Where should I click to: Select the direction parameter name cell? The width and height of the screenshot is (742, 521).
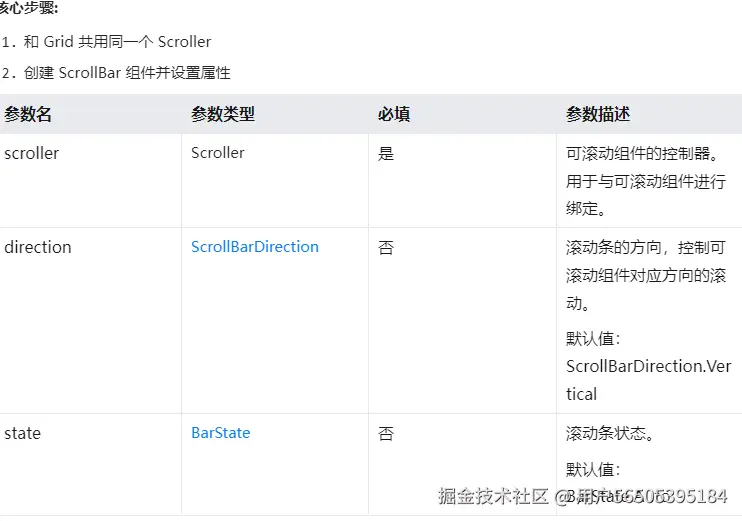point(38,247)
